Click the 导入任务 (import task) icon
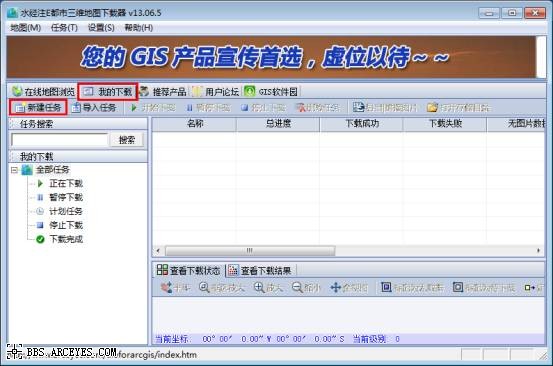This screenshot has height=366, width=553. (x=76, y=108)
